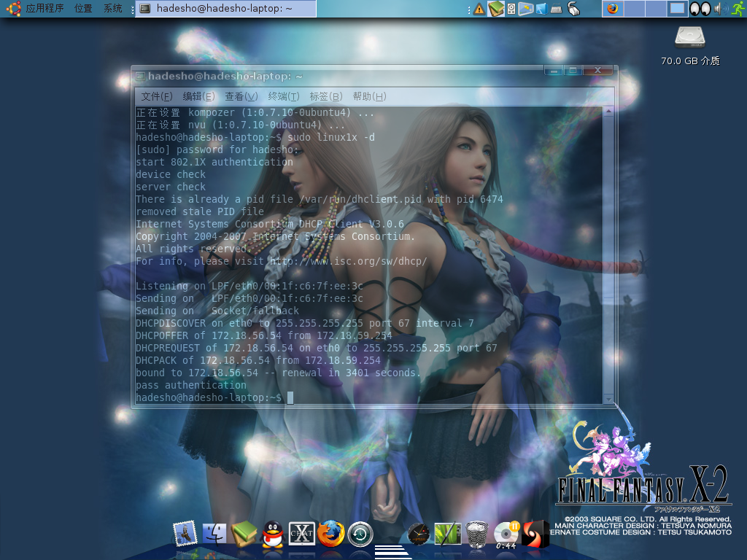Close the terminal window
The width and height of the screenshot is (747, 560).
[x=598, y=71]
